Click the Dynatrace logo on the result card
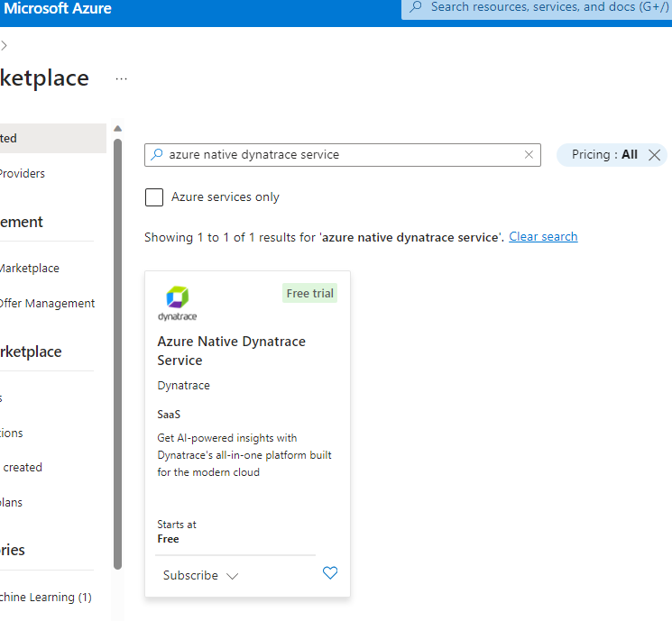 click(177, 303)
